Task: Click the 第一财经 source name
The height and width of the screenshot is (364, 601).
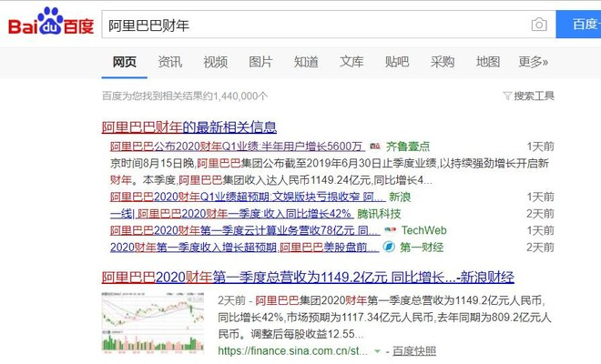Action: tap(422, 248)
